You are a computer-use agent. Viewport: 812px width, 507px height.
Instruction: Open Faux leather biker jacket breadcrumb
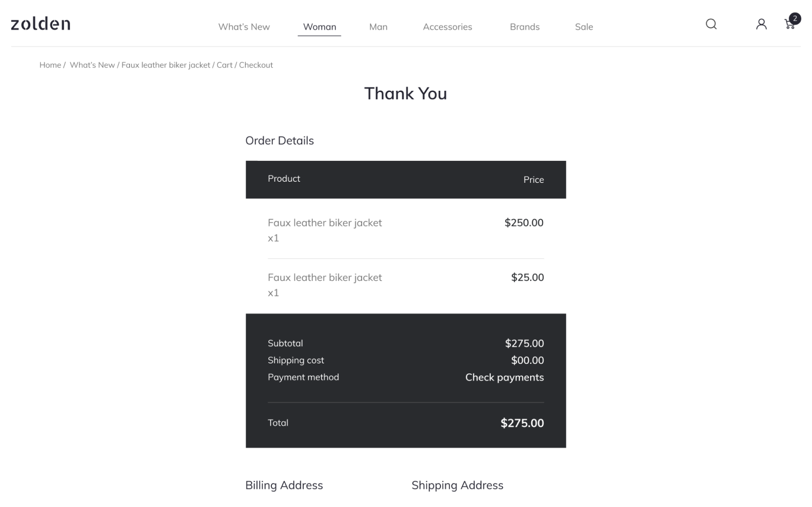[166, 65]
